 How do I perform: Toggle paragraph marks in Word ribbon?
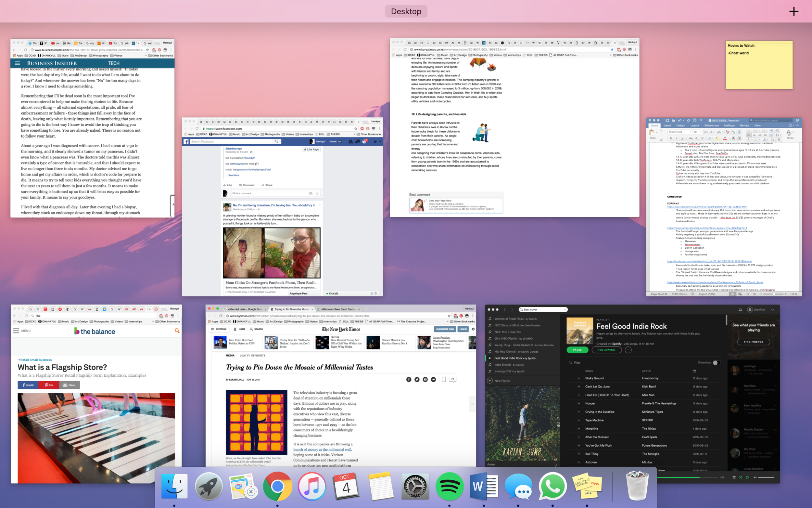pyautogui.click(x=780, y=139)
